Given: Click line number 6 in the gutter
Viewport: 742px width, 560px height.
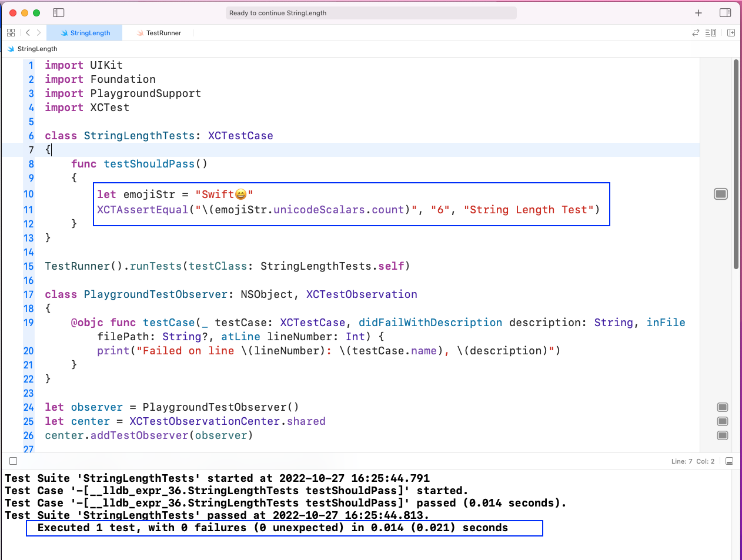Looking at the screenshot, I should (31, 136).
